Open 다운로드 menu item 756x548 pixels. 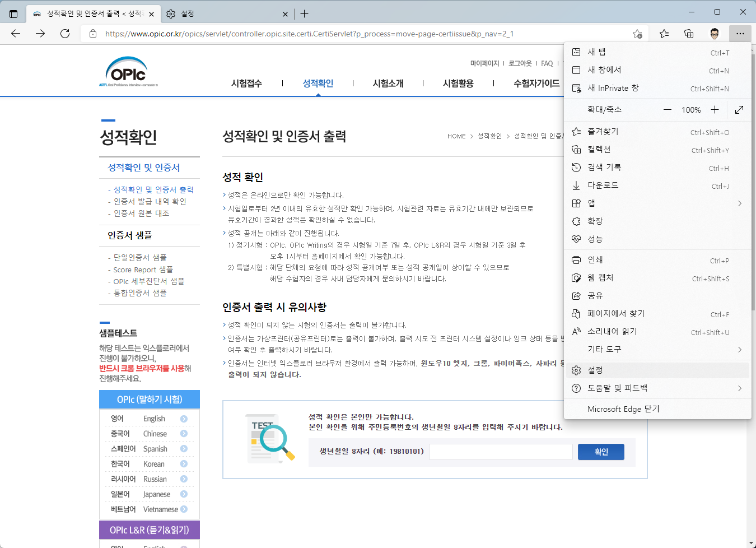(657, 185)
